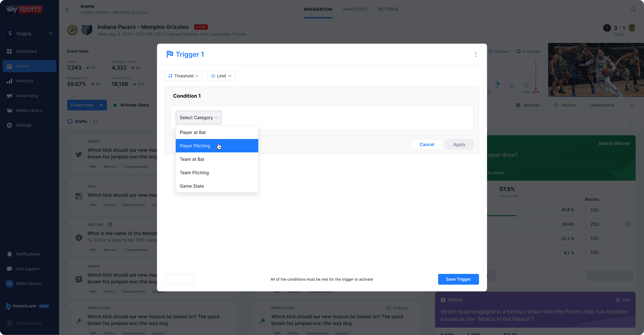Click the Save Trigger button
The image size is (644, 335).
click(x=458, y=279)
